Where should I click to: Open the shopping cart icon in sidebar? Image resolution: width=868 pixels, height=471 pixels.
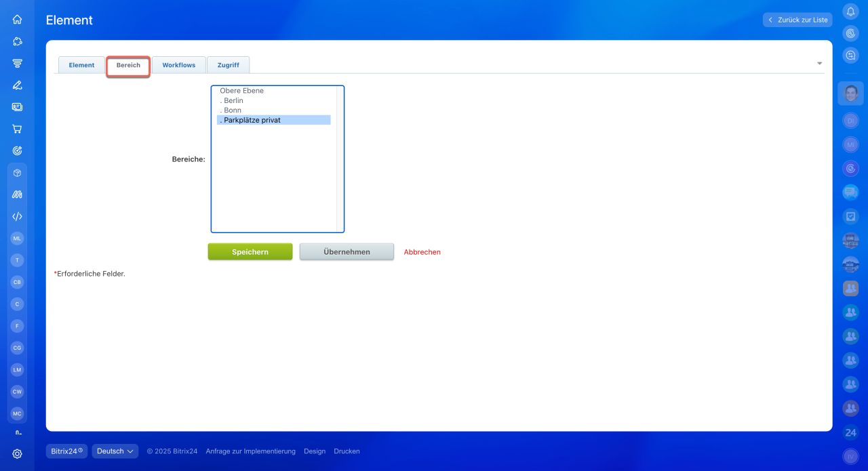click(17, 129)
